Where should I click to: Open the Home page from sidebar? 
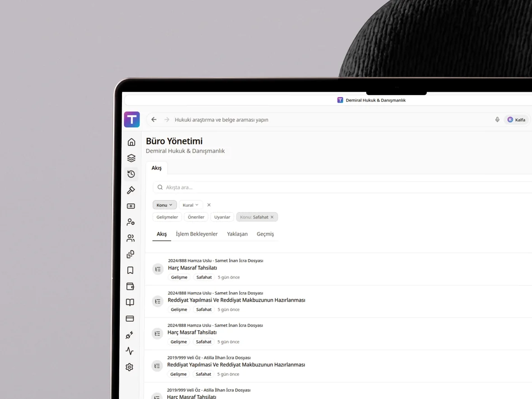click(x=131, y=142)
